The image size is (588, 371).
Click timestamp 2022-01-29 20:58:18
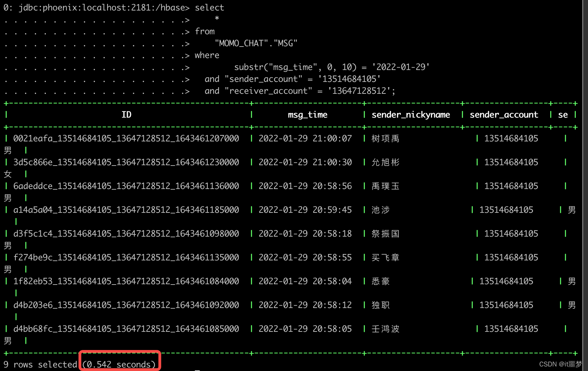point(305,234)
